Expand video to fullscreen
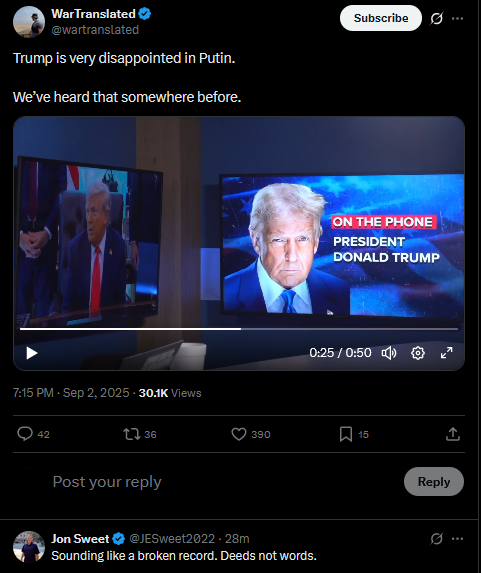This screenshot has height=573, width=481. coord(446,353)
